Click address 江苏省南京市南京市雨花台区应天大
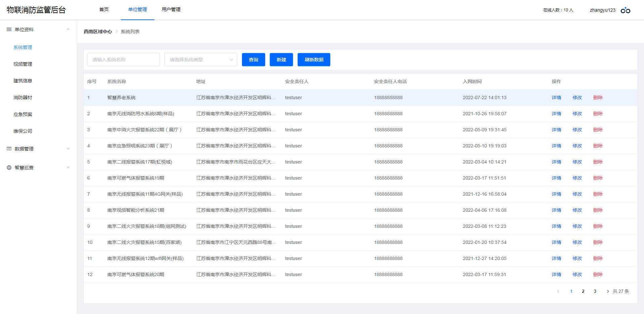 pos(236,162)
